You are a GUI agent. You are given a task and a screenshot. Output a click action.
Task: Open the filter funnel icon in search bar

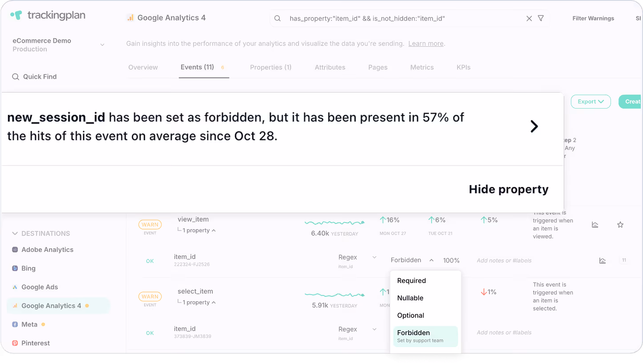pos(541,18)
